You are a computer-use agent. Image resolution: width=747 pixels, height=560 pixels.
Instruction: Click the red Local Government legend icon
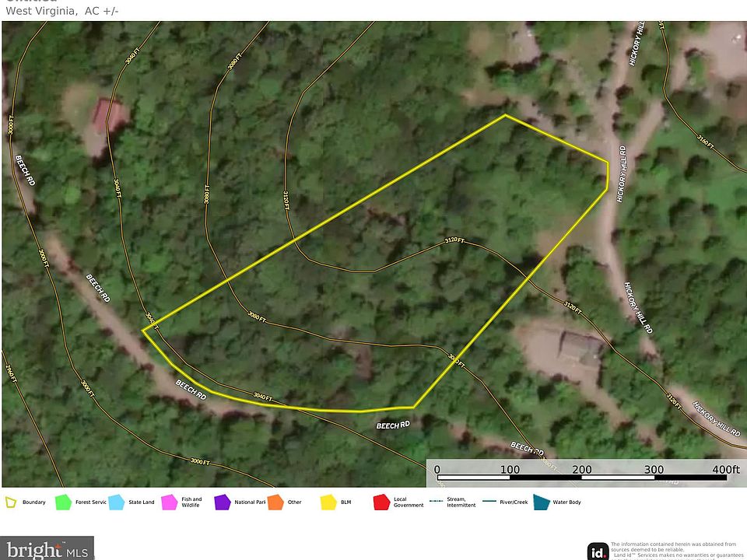coord(381,502)
